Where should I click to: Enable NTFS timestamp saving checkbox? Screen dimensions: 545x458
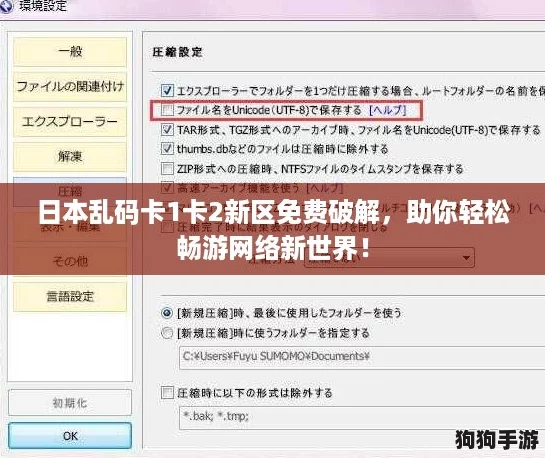167,169
